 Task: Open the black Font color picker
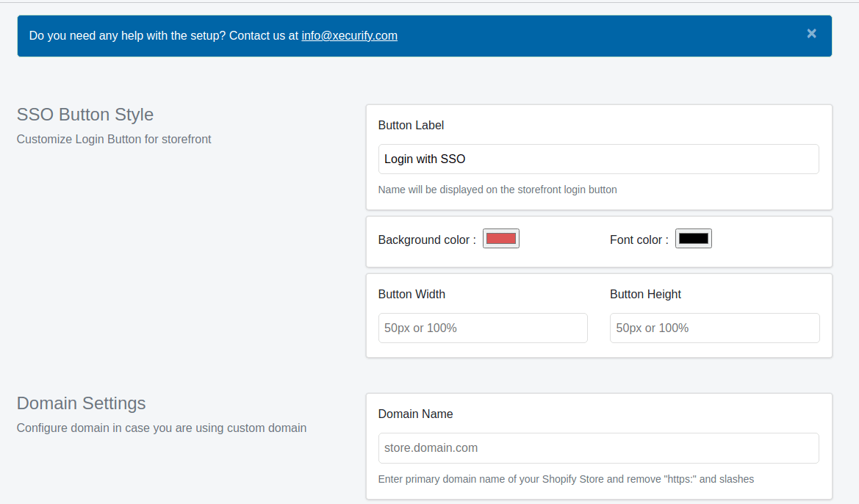coord(693,239)
